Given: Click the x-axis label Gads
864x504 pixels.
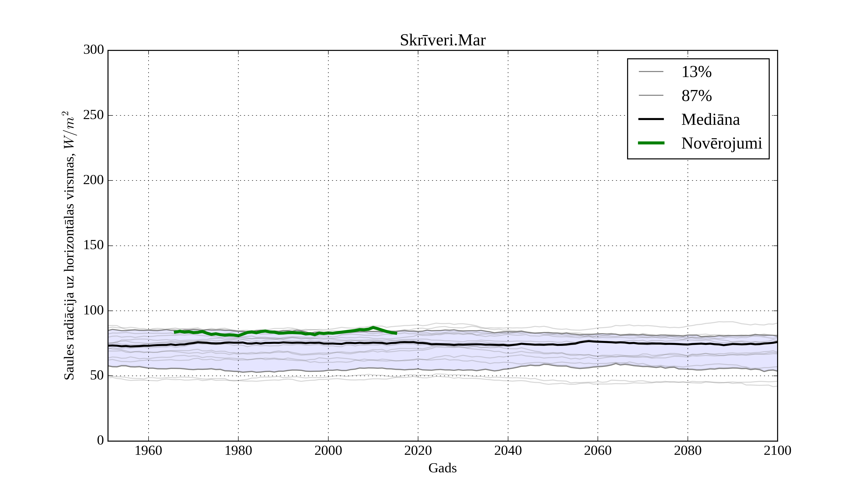Looking at the screenshot, I should [442, 468].
